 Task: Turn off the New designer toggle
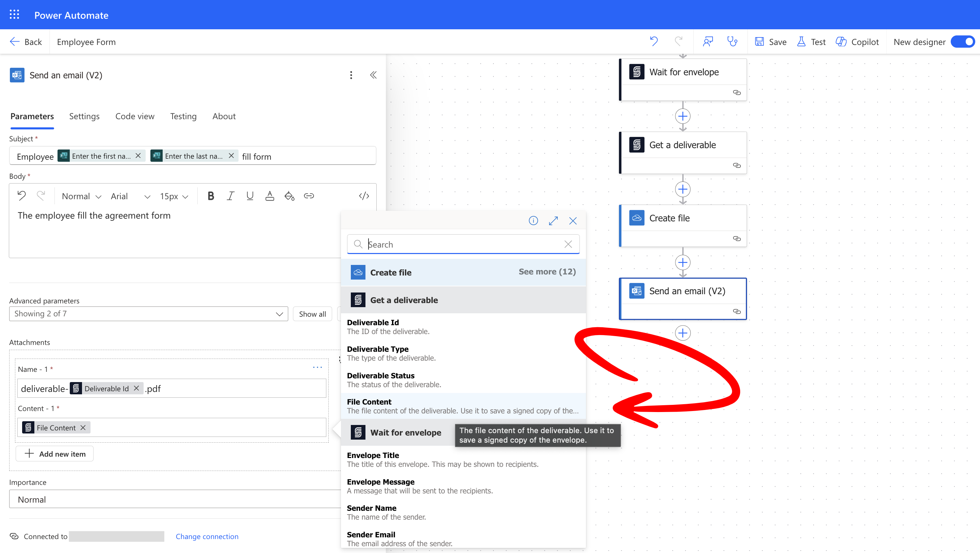[963, 42]
